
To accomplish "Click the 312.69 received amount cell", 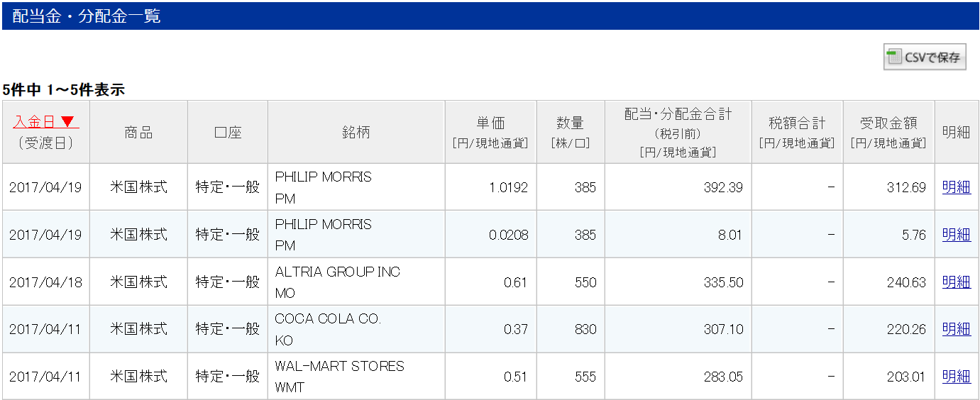I will click(x=905, y=188).
